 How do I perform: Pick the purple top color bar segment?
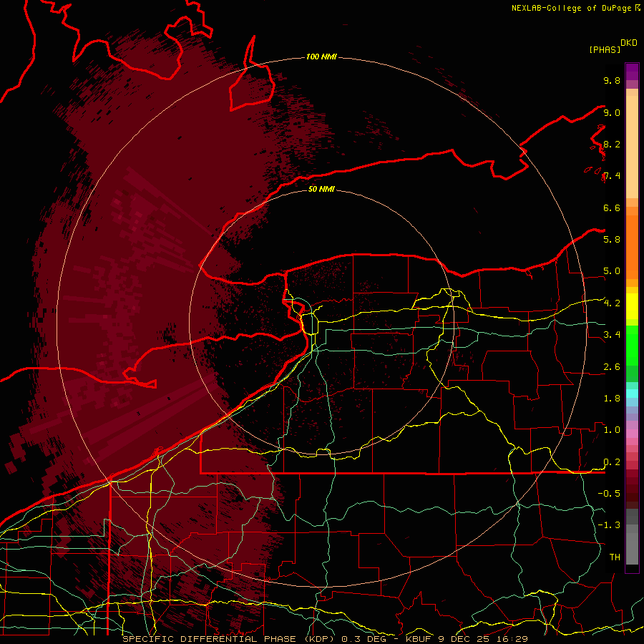pos(632,72)
